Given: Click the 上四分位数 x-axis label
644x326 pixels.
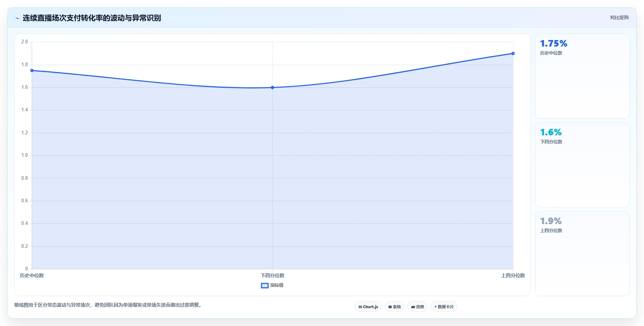Looking at the screenshot, I should (x=513, y=276).
